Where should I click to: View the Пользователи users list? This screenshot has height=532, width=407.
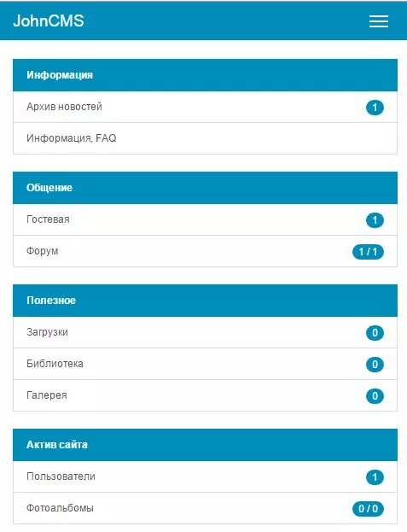click(x=205, y=476)
